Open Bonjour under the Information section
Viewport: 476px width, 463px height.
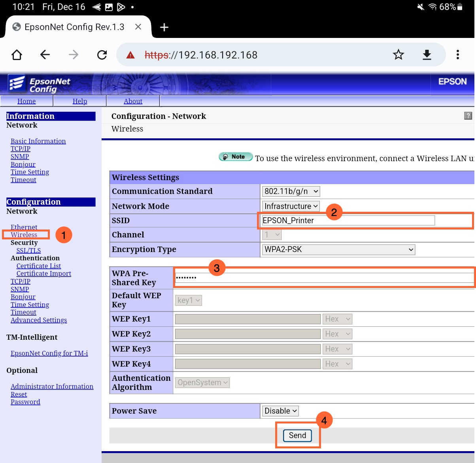coord(23,164)
